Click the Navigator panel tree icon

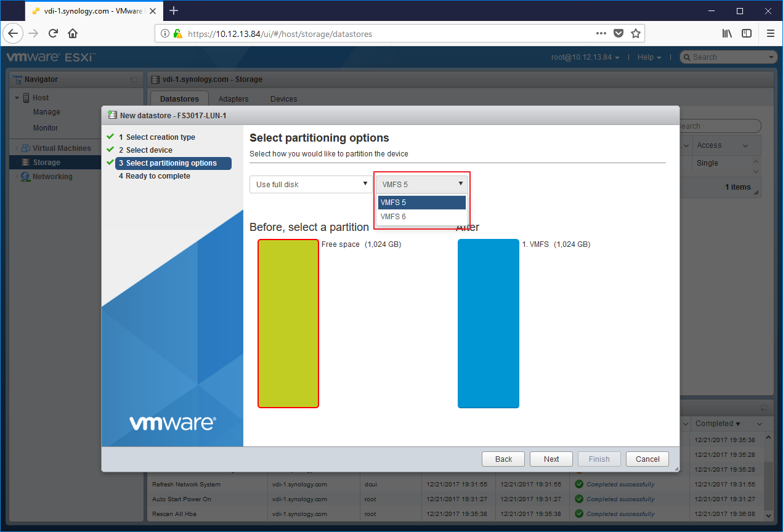click(18, 79)
